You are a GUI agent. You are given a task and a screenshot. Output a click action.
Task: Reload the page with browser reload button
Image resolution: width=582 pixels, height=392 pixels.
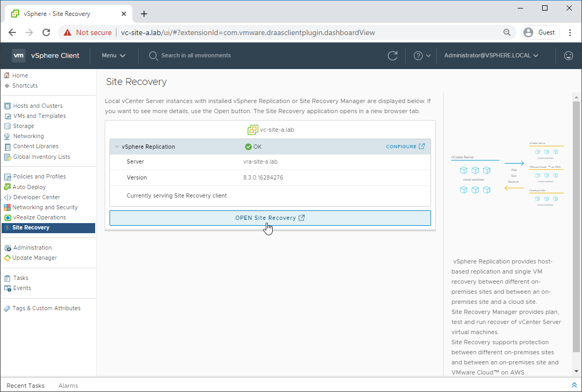[x=46, y=32]
